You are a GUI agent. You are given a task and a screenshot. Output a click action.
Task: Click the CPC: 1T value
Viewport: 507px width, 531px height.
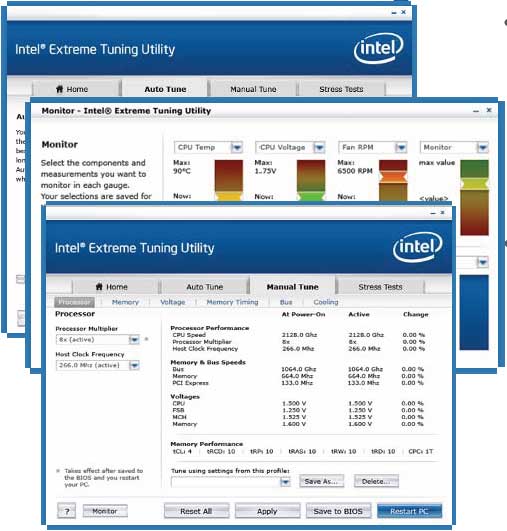pyautogui.click(x=421, y=451)
